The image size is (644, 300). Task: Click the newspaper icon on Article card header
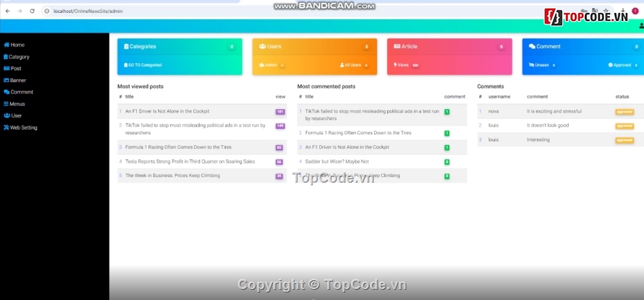397,46
